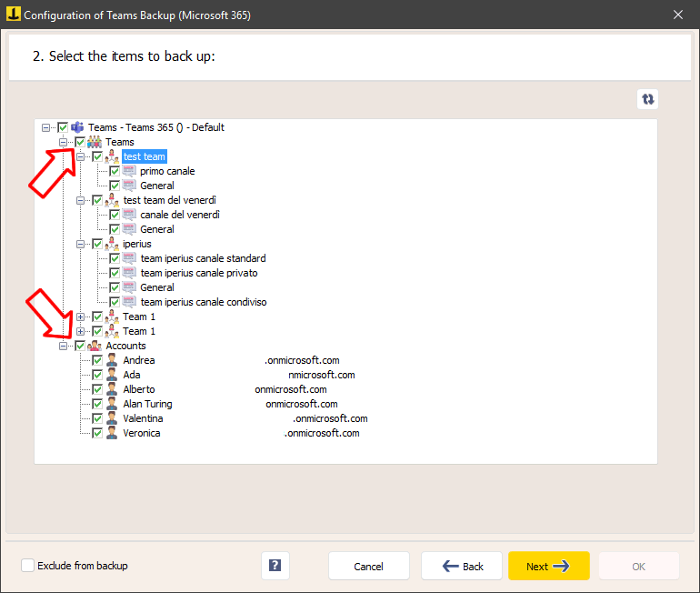The image size is (700, 593).
Task: Click the users icon beside Accounts node
Action: click(x=95, y=346)
